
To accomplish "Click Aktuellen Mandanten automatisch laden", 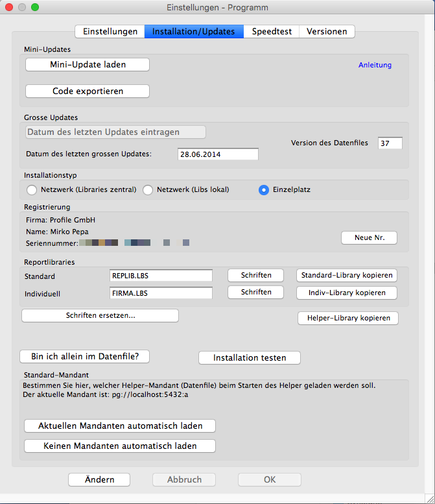I will (120, 426).
